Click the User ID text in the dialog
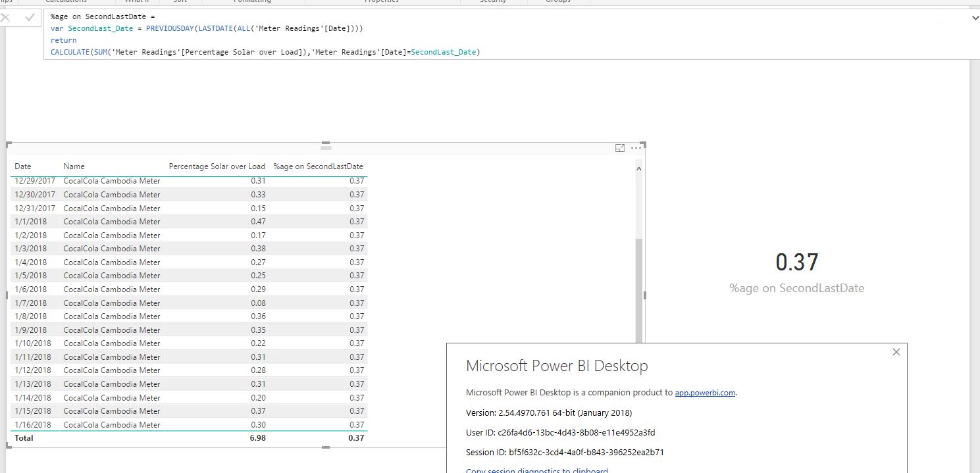 point(560,433)
